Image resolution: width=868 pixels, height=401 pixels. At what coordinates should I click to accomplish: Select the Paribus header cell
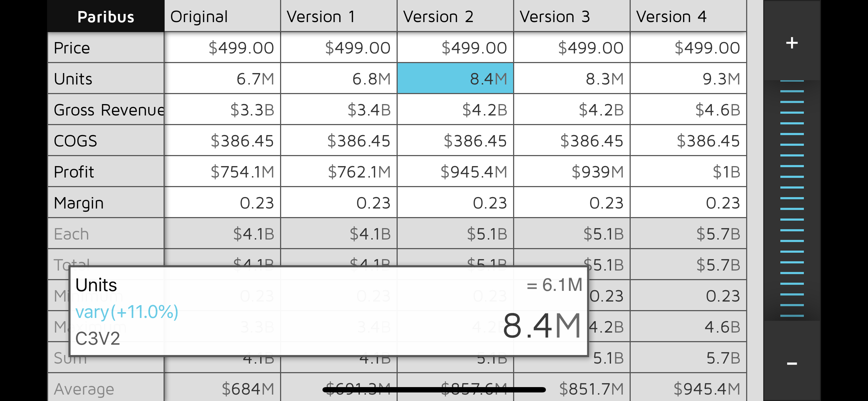pos(106,17)
